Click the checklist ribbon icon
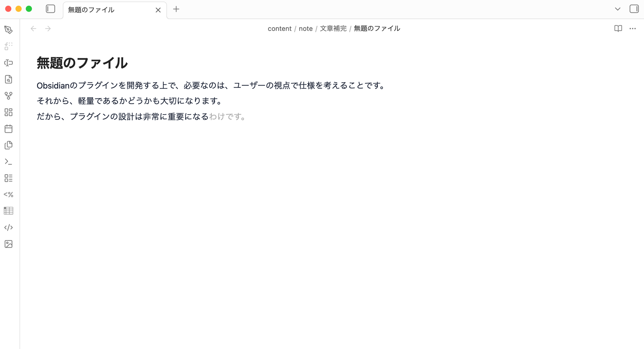 [x=8, y=178]
